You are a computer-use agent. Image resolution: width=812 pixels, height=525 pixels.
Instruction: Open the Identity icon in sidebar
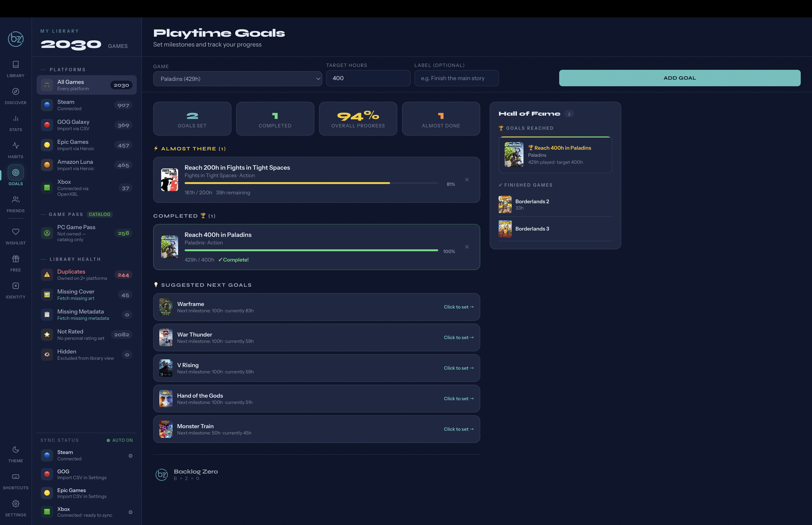16,286
